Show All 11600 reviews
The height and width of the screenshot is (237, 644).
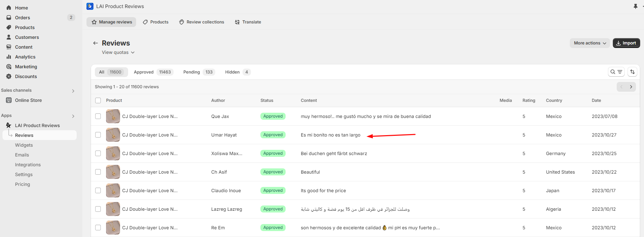[x=111, y=72]
